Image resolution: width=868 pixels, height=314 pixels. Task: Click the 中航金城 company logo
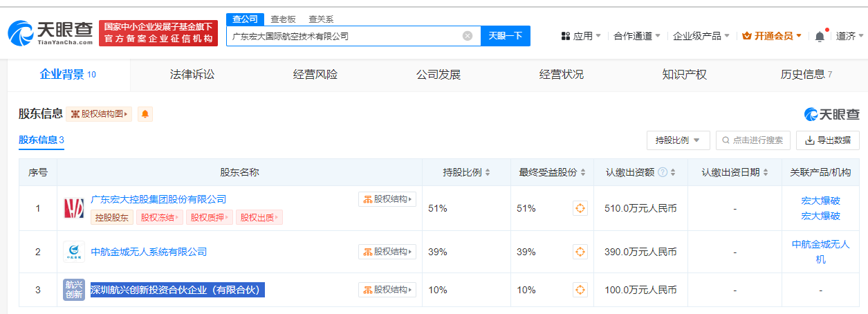point(74,252)
